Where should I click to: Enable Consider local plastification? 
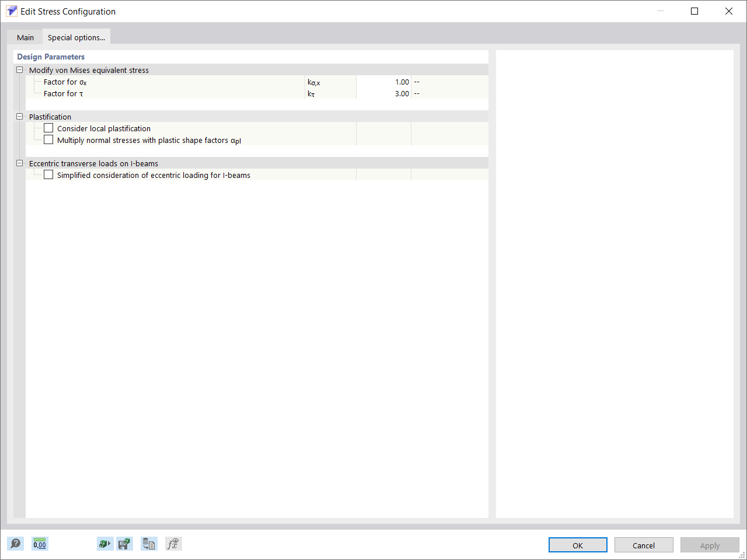[48, 128]
